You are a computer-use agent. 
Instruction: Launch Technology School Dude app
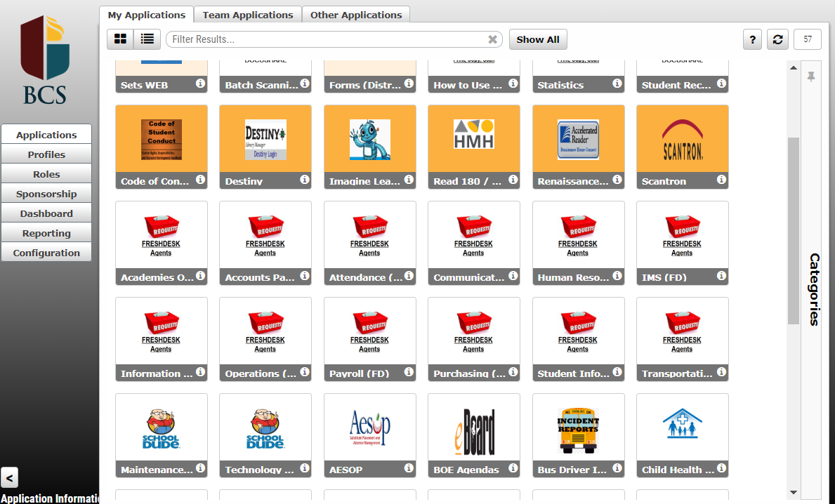click(x=265, y=436)
